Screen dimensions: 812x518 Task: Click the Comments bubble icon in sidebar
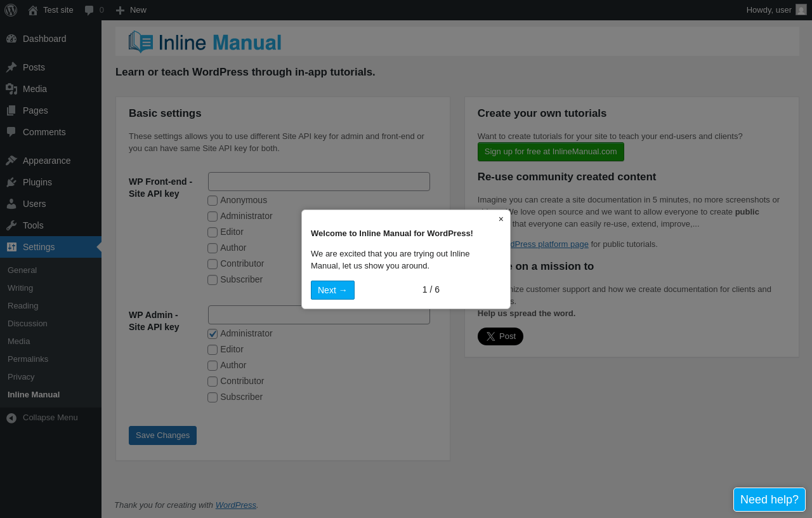coord(11,132)
